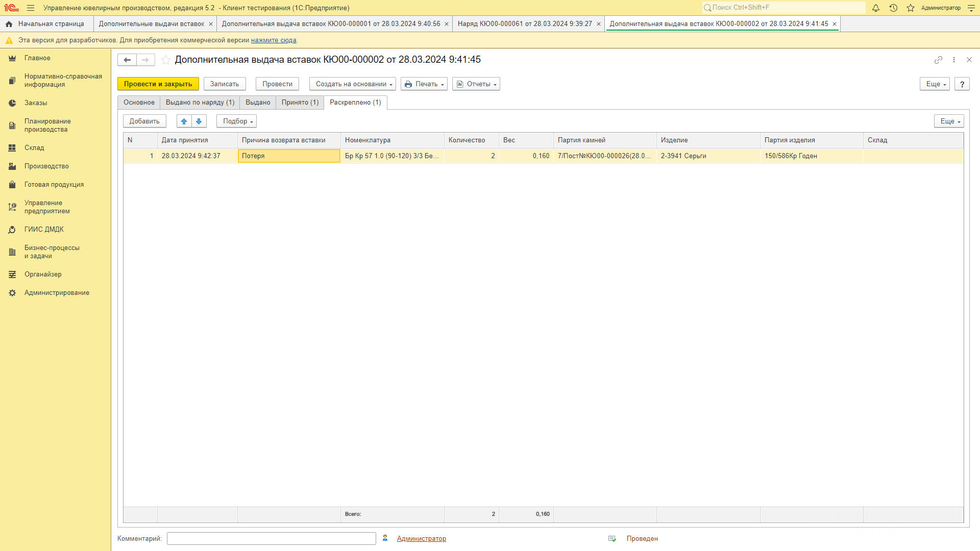Image resolution: width=980 pixels, height=551 pixels.
Task: Close the Наряд КЮ00-000061 tab
Action: click(x=599, y=24)
